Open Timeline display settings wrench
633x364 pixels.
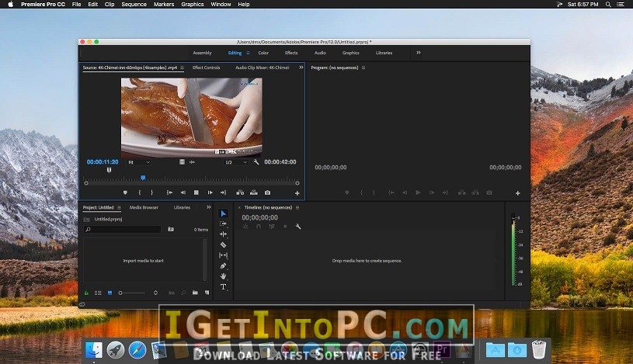pos(298,227)
